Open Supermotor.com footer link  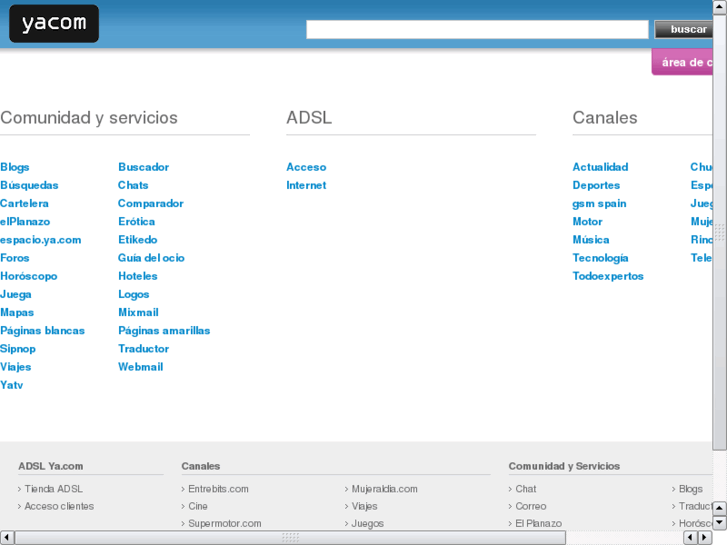click(225, 523)
